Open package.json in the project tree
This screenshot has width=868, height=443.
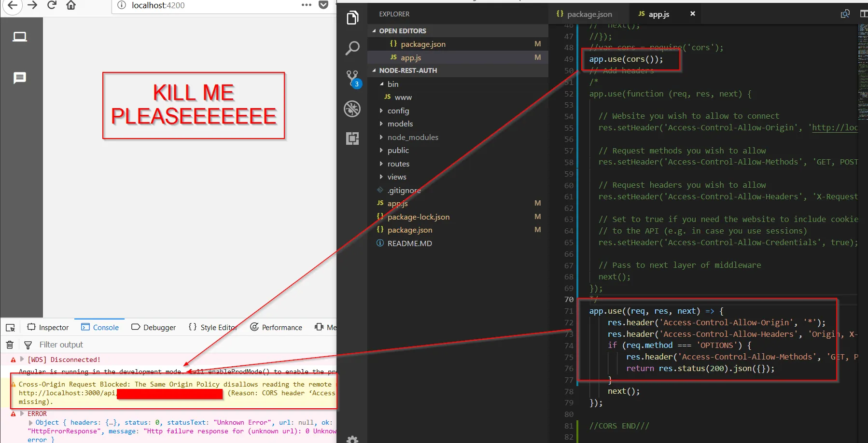point(458,230)
